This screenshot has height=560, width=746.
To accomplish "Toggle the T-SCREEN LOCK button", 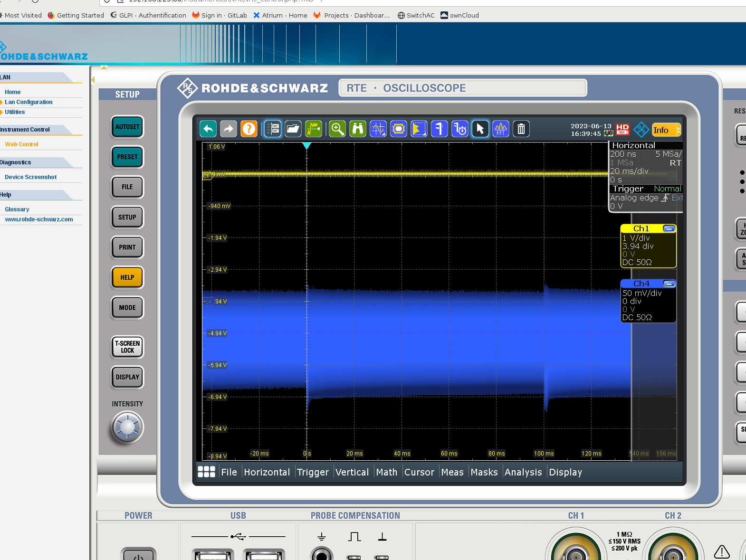I will point(127,347).
